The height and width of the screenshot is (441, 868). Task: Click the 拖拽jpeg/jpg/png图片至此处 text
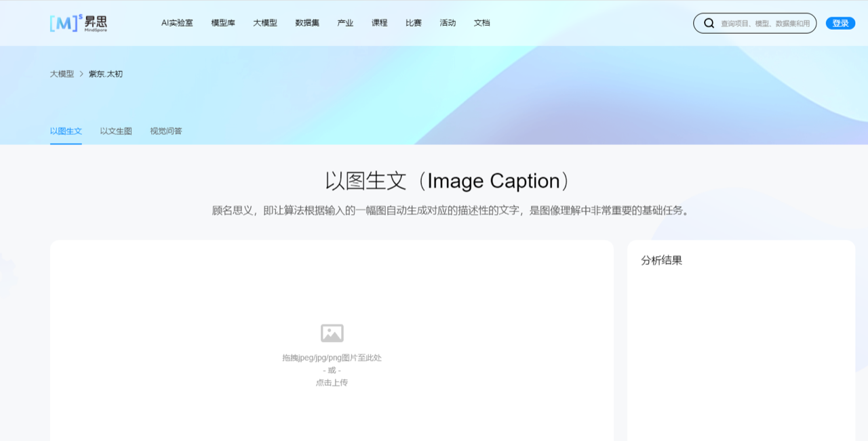pos(332,358)
